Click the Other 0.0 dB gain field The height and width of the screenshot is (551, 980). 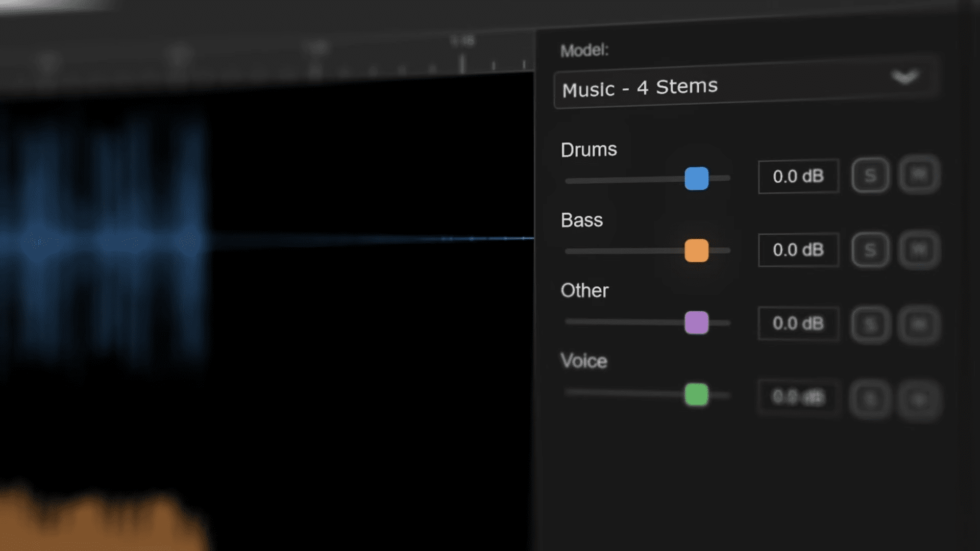pos(798,323)
